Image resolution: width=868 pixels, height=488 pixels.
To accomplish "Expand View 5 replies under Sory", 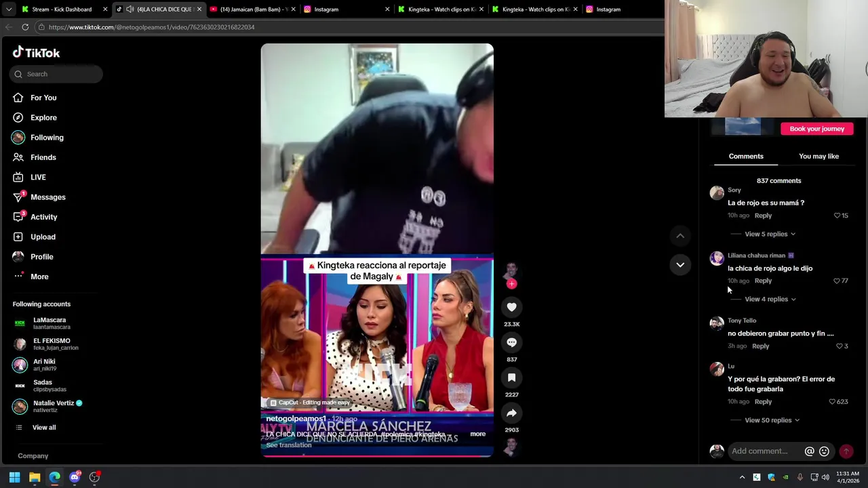I will pos(770,234).
